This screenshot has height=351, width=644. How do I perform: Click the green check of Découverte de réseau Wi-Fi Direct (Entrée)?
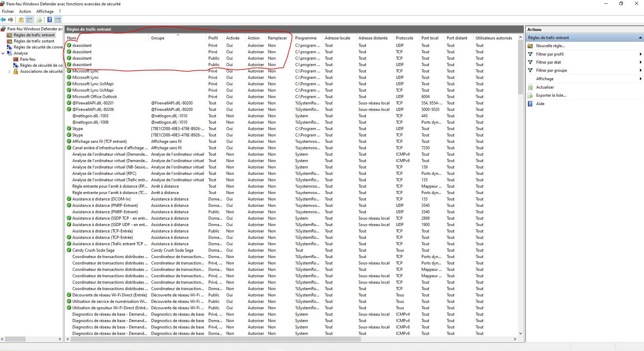point(69,295)
